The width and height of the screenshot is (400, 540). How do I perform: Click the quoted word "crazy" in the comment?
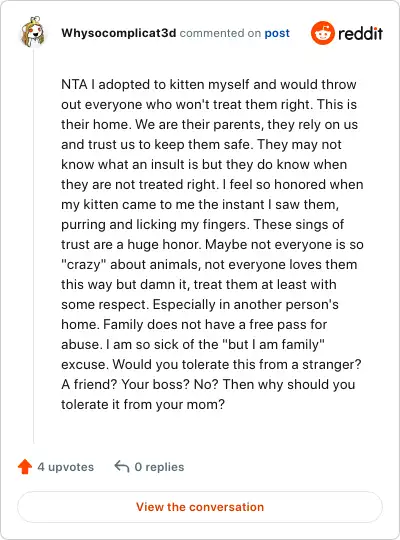click(x=83, y=264)
